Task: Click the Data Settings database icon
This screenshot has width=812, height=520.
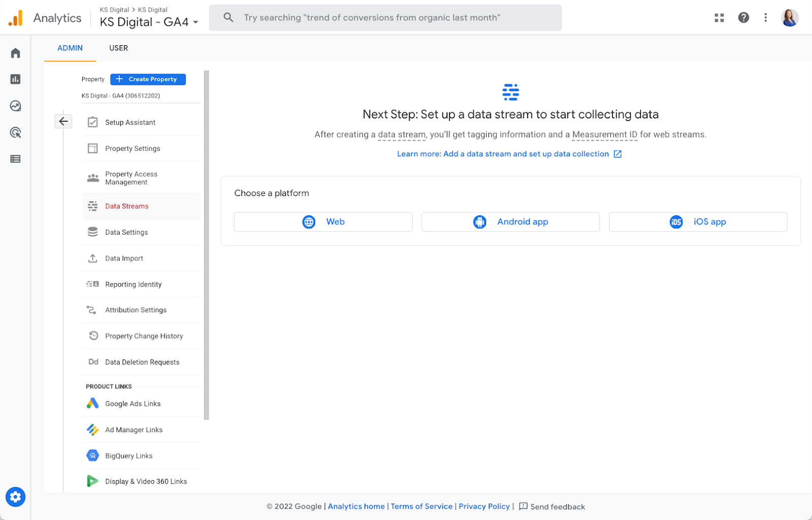Action: point(93,232)
